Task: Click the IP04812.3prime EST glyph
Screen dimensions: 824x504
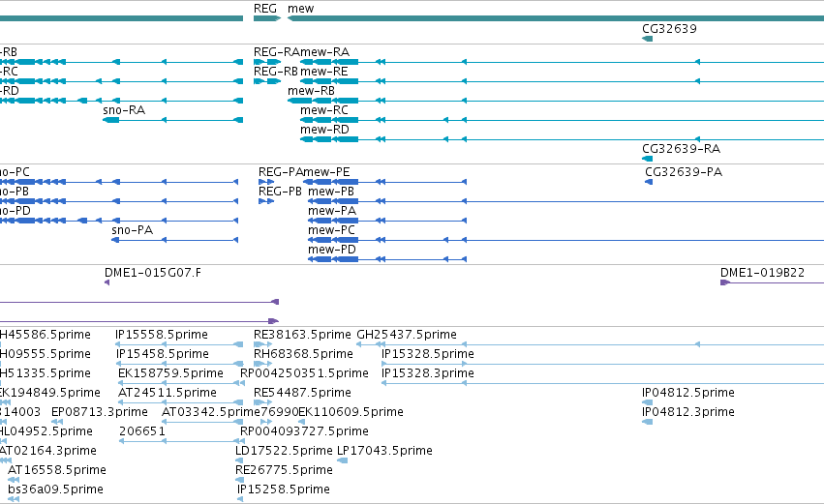Action: click(648, 422)
